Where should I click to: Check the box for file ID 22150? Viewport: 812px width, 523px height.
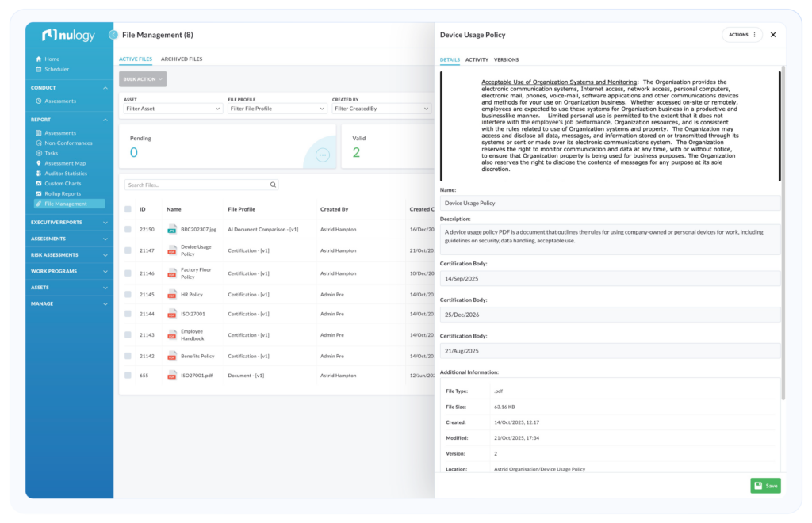(128, 229)
